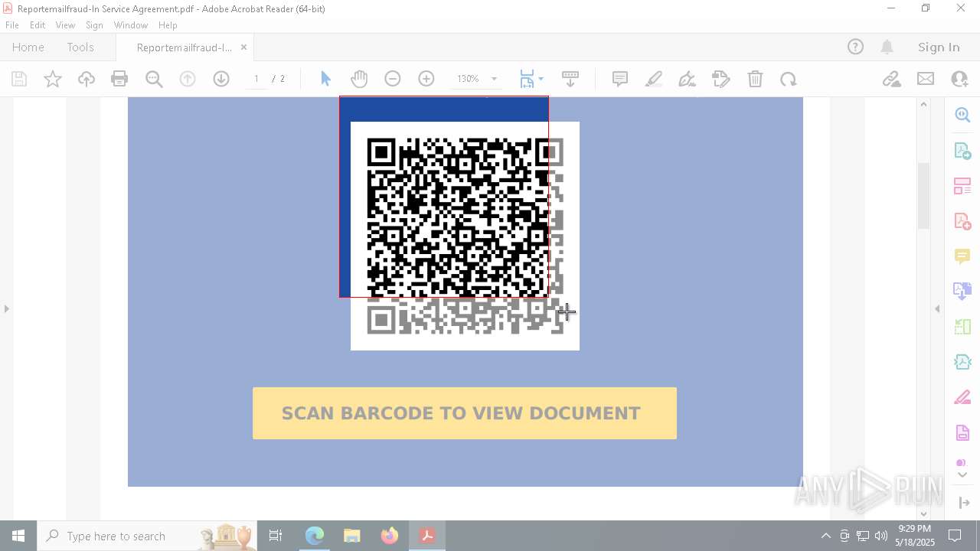Collapse the right tools pane arrow
Image resolution: width=980 pixels, height=551 pixels.
click(x=937, y=309)
